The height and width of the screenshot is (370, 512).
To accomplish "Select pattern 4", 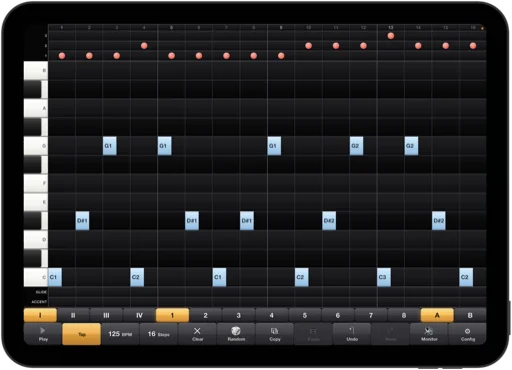I will pyautogui.click(x=272, y=315).
